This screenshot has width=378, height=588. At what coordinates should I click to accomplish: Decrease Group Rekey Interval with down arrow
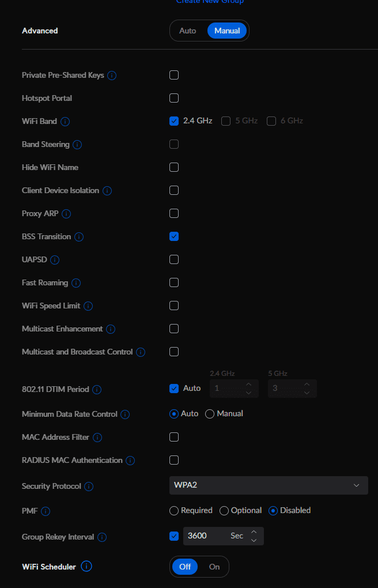coord(254,540)
